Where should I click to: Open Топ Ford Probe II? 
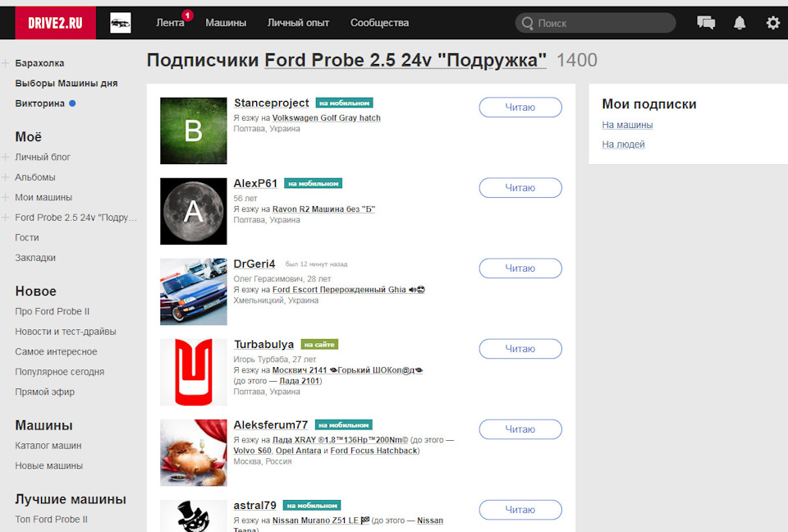click(51, 519)
